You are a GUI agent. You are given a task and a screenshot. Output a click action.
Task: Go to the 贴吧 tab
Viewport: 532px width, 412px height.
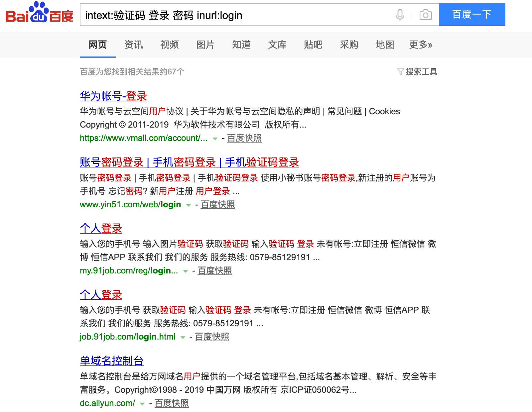point(313,45)
